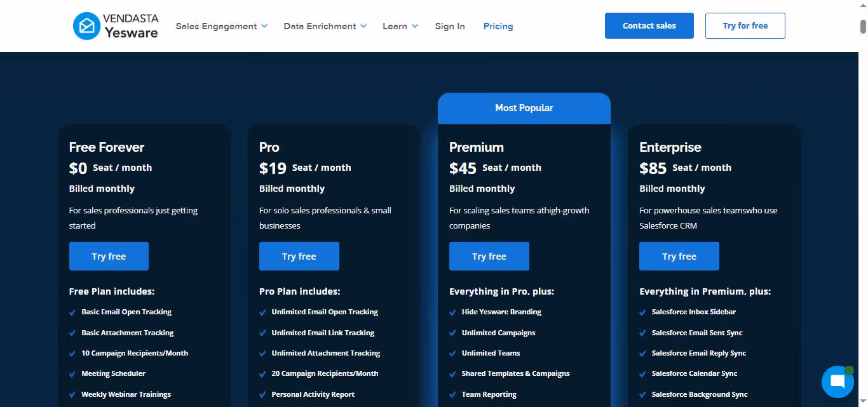
Task: Expand the Learn menu chevron
Action: 416,26
